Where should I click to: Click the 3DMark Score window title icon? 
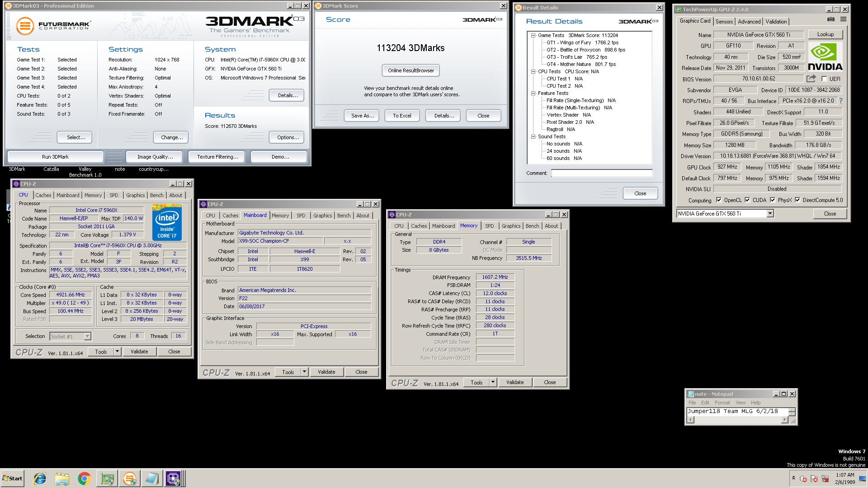point(318,6)
